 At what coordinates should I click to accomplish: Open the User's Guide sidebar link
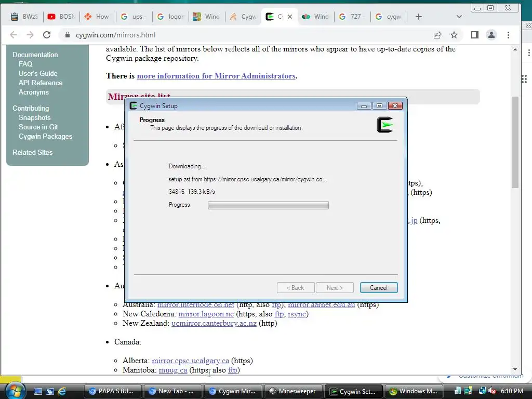click(38, 73)
